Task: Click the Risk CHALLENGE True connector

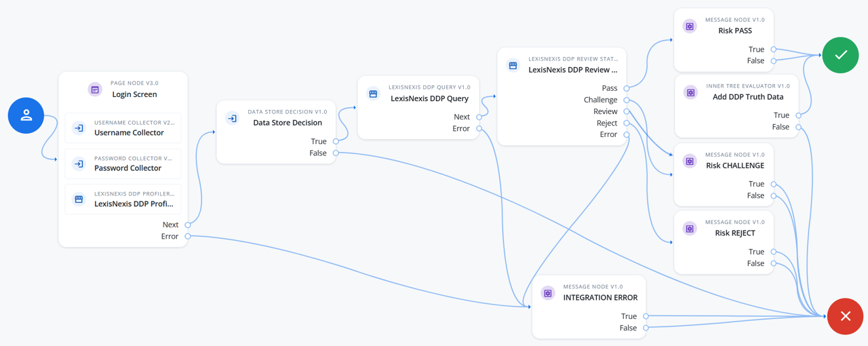Action: (x=774, y=184)
